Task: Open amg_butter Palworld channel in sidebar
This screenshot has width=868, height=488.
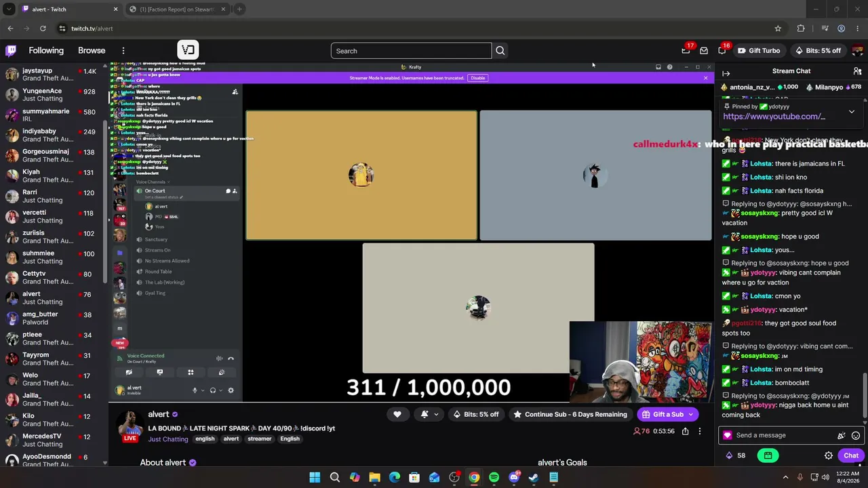Action: [53, 319]
